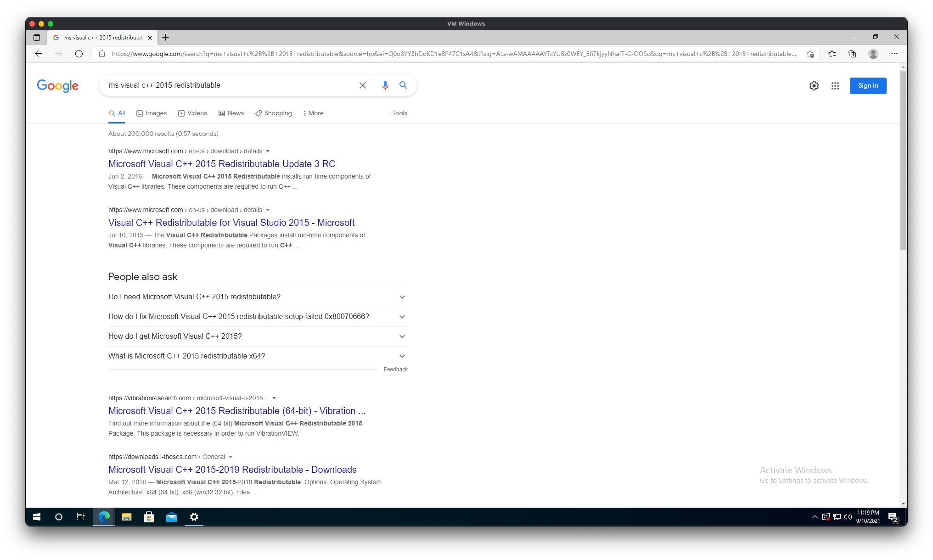Viewport: 933px width, 560px height.
Task: Open Microsoft Edge on the taskbar
Action: click(104, 517)
